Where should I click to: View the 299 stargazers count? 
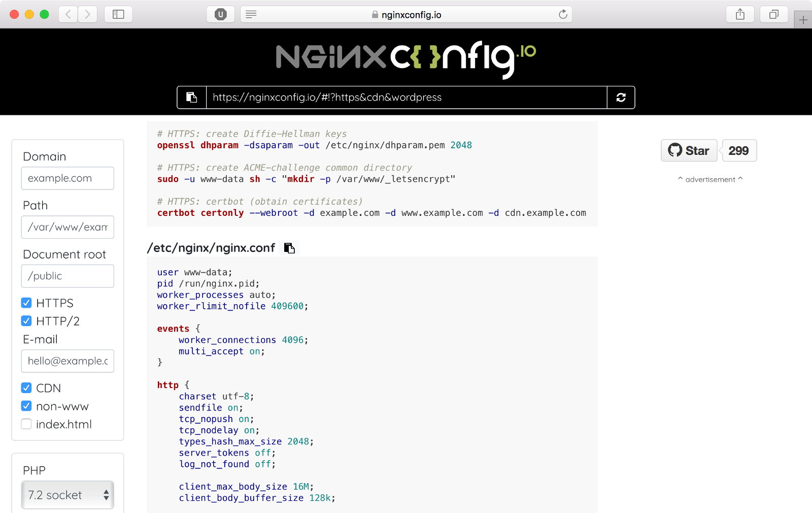pyautogui.click(x=739, y=150)
